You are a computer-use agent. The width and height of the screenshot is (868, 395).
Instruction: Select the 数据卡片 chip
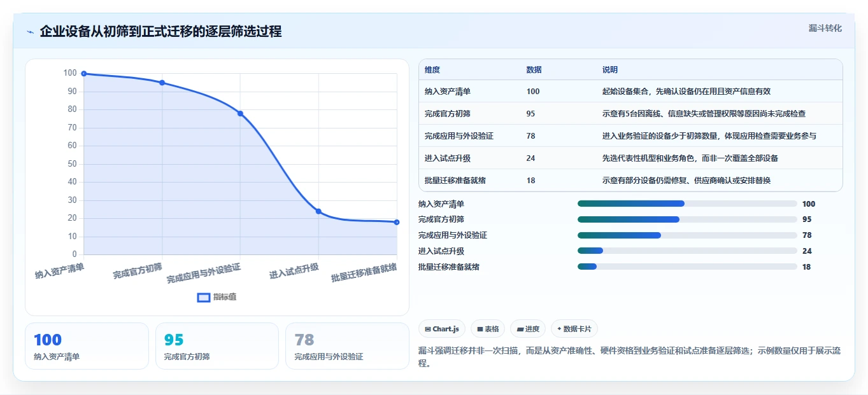pyautogui.click(x=574, y=329)
